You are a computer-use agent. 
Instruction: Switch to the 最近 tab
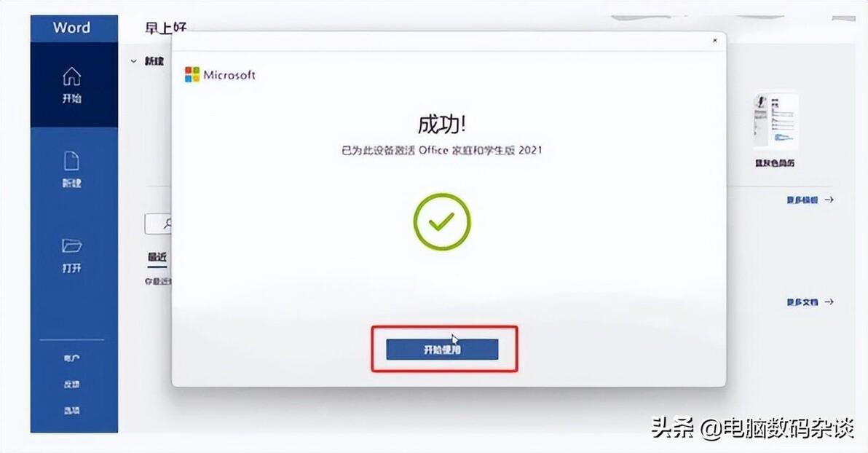pyautogui.click(x=157, y=257)
